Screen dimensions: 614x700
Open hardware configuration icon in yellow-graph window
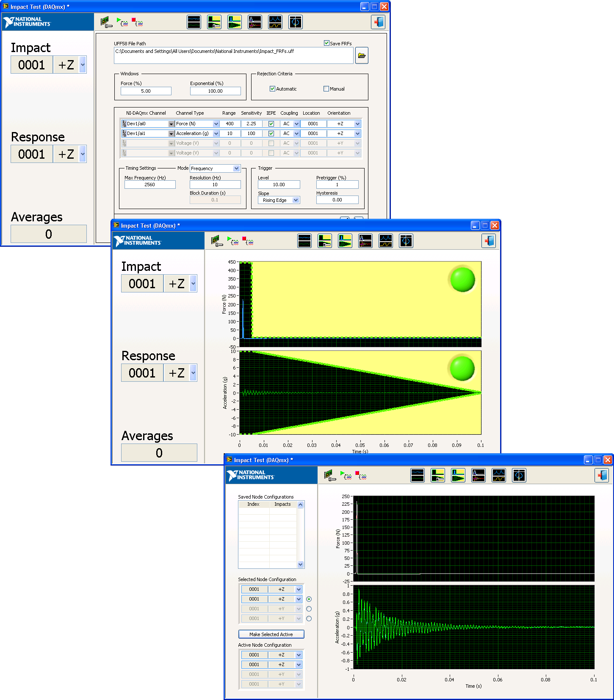tap(216, 241)
